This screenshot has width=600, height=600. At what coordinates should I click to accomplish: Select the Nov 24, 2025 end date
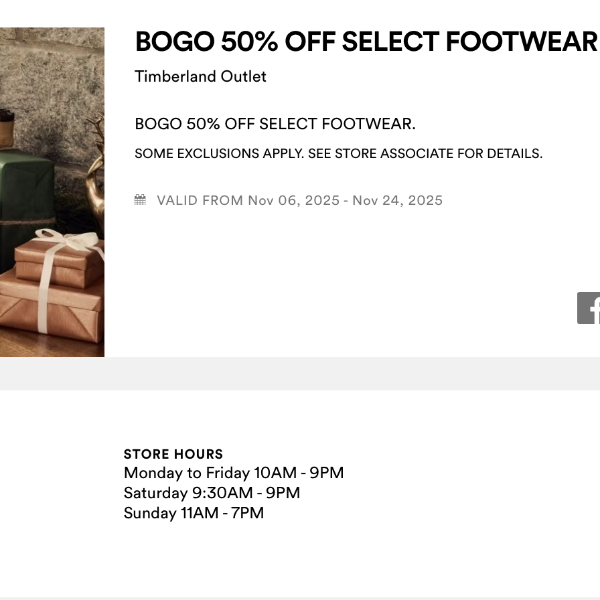coord(397,200)
